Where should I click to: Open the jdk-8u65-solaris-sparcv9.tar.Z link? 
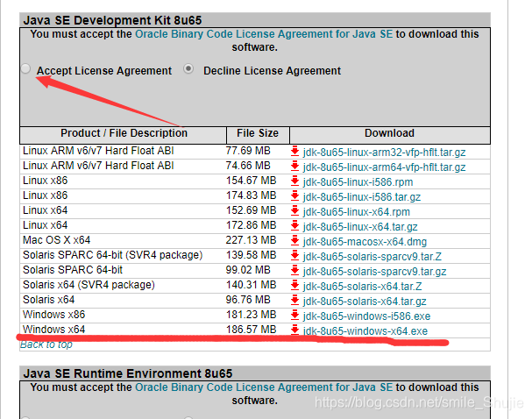(372, 257)
